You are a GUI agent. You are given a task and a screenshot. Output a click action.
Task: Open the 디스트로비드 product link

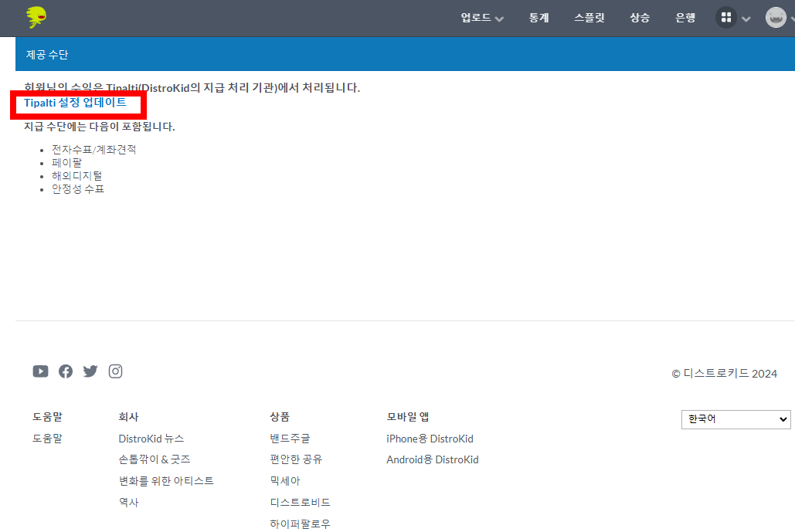pyautogui.click(x=300, y=502)
